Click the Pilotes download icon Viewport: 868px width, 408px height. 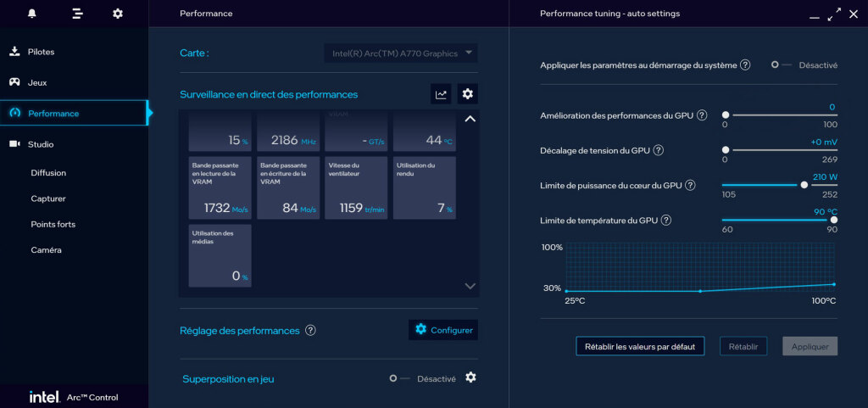(x=14, y=52)
